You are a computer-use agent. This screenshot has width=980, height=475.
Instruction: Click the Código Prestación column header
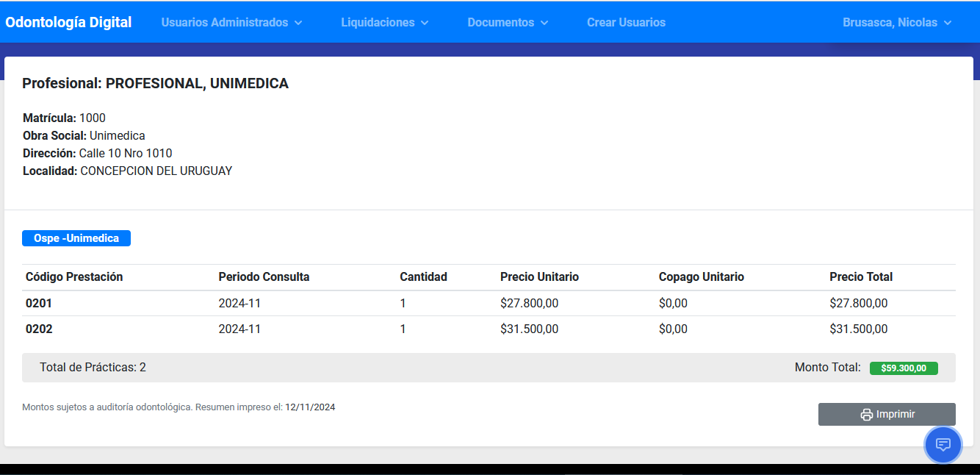pos(74,277)
